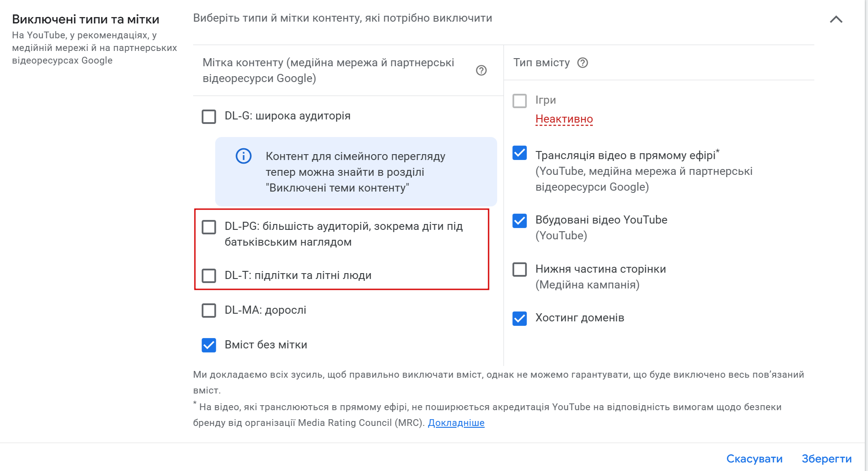Screen dimensions: 868x471
Task: Collapse the excluded types and labels section
Action: pyautogui.click(x=836, y=19)
